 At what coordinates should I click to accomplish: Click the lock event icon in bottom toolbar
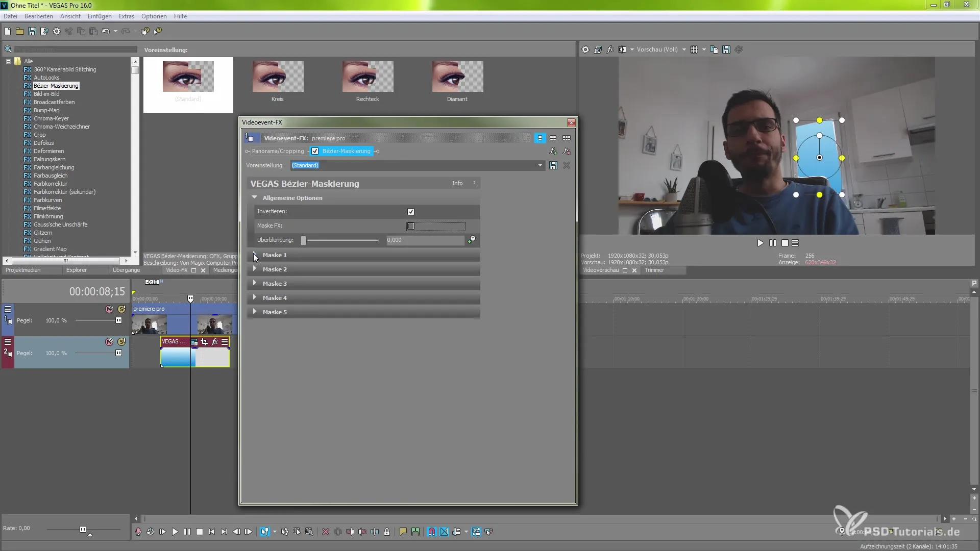(387, 532)
